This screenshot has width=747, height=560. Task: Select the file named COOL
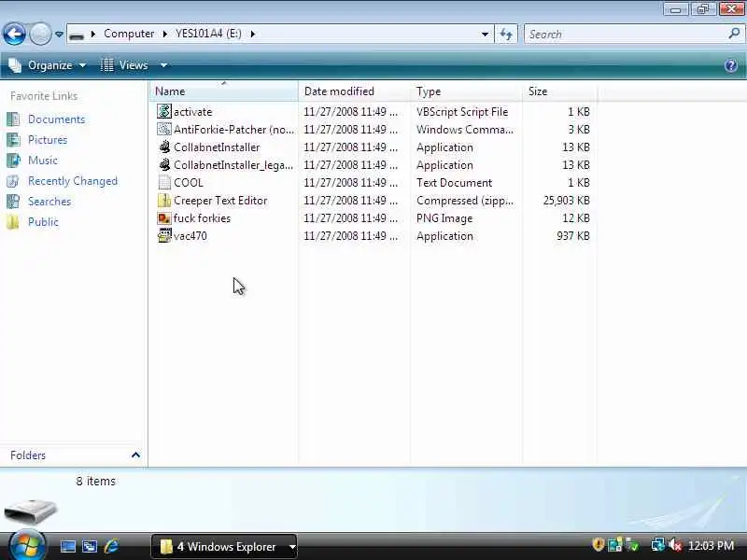coord(189,183)
